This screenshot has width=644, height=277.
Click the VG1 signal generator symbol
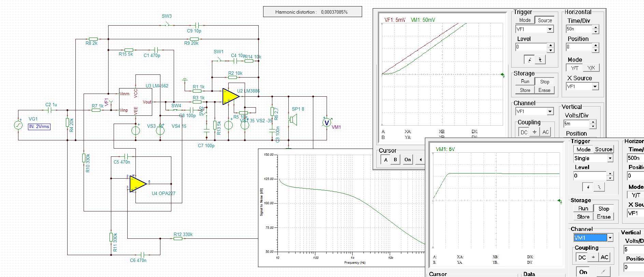click(x=18, y=125)
